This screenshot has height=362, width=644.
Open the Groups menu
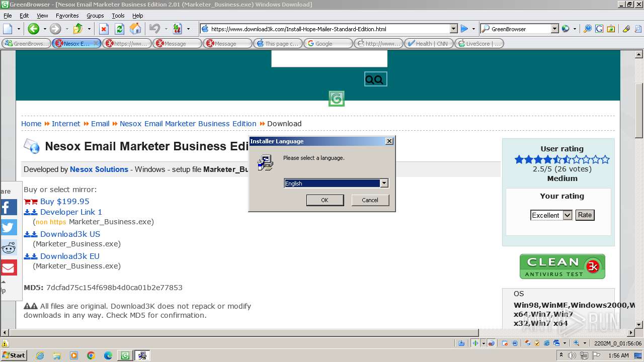click(95, 16)
